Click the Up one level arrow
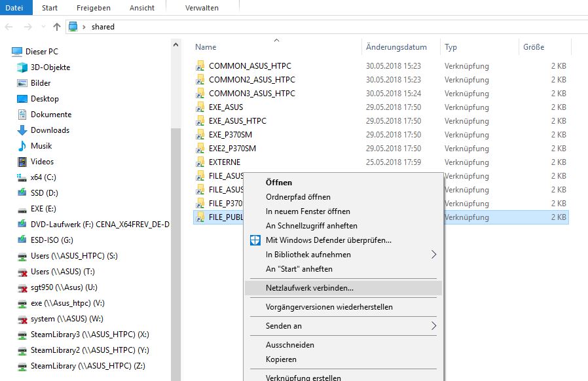Screen dimensions: 588x381 [x=56, y=27]
